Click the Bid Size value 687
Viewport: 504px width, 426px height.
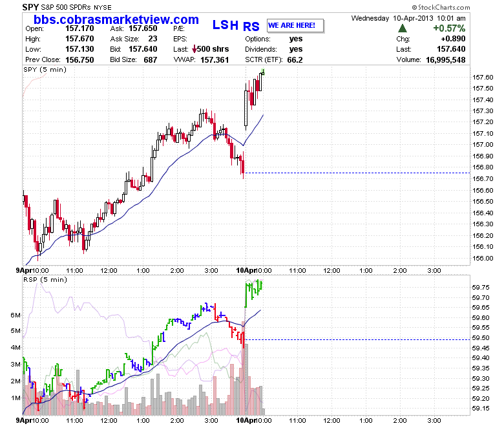(x=151, y=60)
